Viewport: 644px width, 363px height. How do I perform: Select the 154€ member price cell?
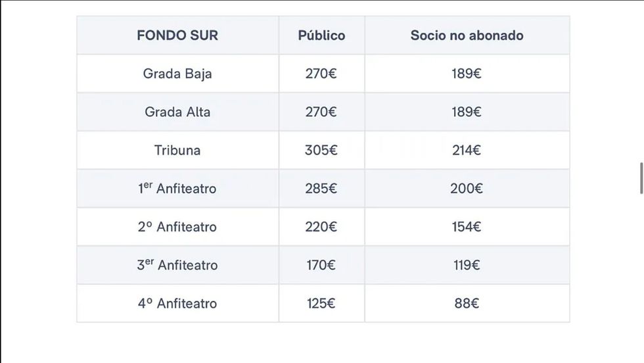point(467,227)
